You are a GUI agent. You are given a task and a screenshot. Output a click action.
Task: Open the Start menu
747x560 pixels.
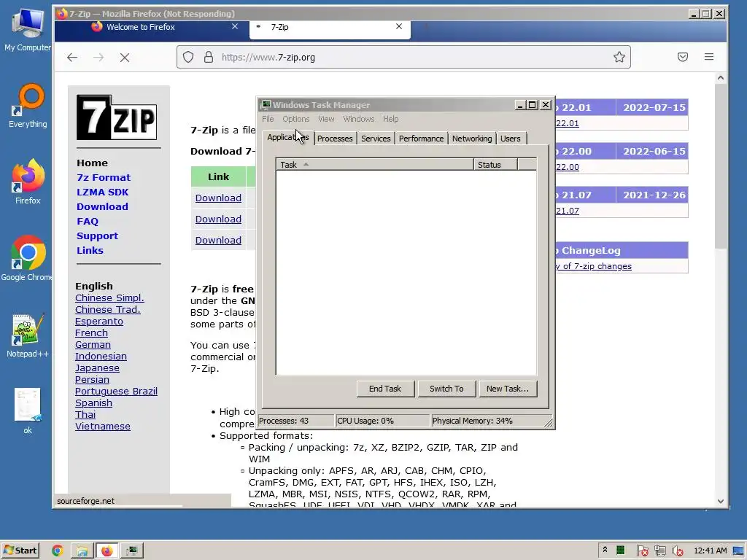point(20,551)
